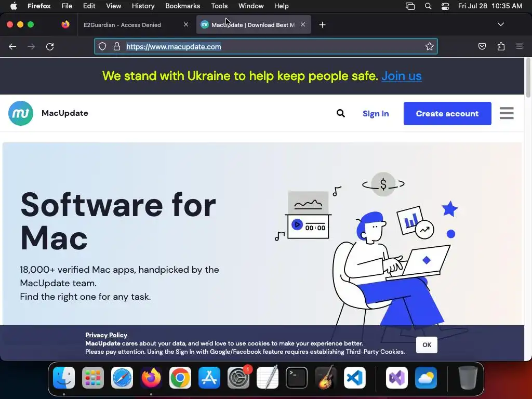Screen dimensions: 532x399
Task: Select the MacUpdate Download Best tab
Action: coord(253,25)
